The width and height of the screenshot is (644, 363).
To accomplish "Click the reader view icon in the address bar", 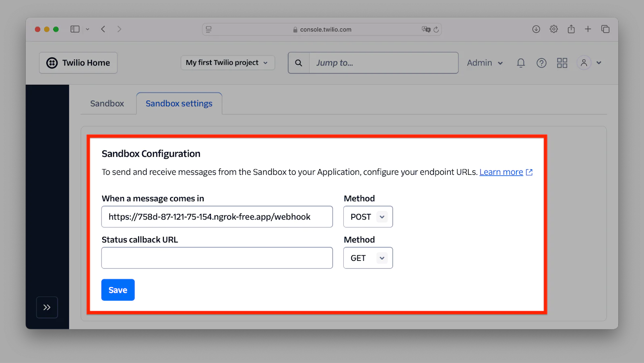I will (208, 29).
